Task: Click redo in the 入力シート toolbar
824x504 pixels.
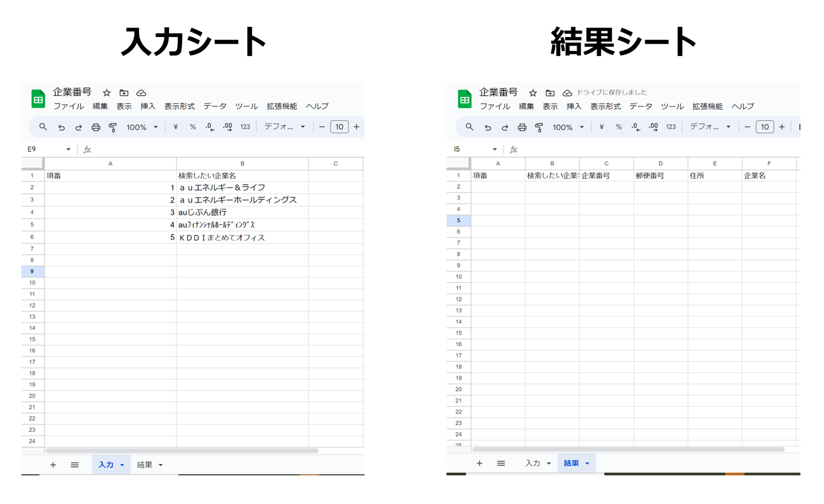Action: (x=78, y=127)
